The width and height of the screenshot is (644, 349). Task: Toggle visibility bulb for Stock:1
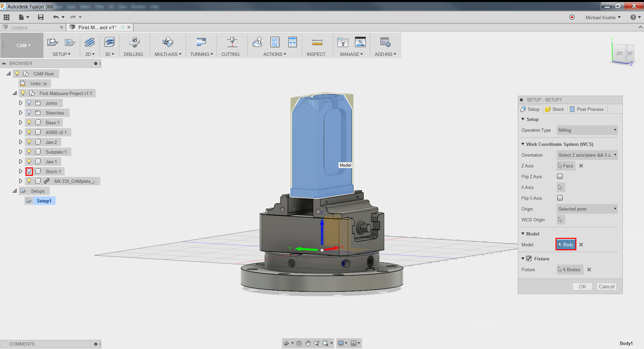tap(29, 171)
